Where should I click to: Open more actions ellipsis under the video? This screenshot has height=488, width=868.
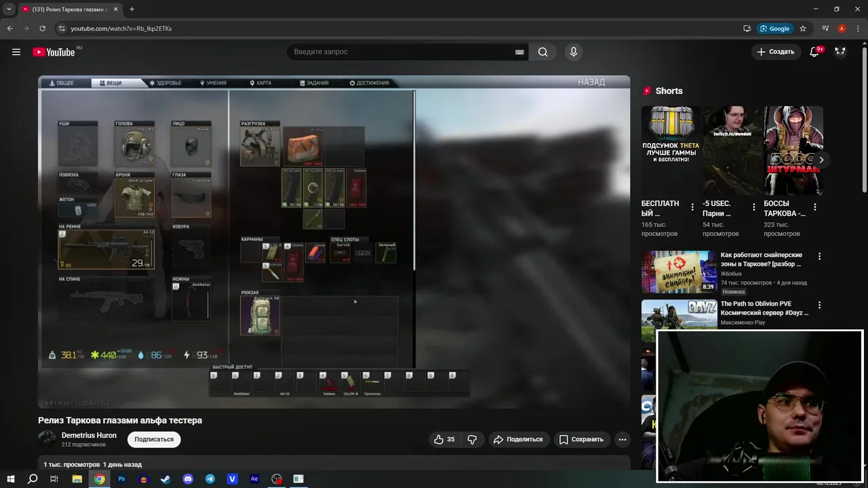tap(623, 439)
